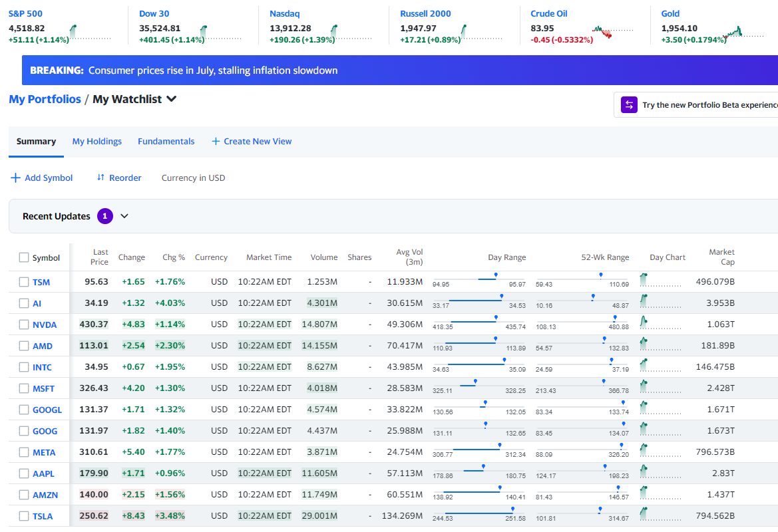Open the My Portfolios link
This screenshot has height=532, width=778.
coord(45,99)
